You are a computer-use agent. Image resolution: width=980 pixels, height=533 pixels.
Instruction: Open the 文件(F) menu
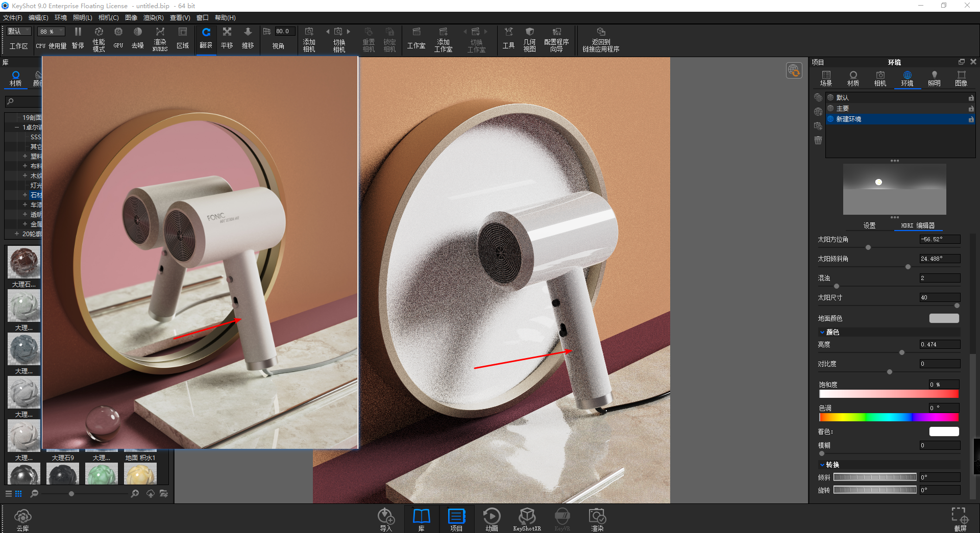tap(13, 18)
